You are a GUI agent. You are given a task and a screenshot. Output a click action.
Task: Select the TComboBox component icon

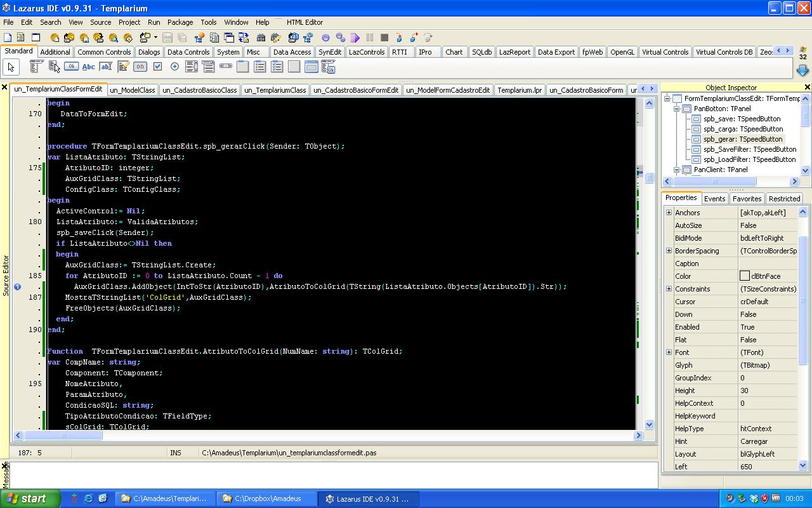pyautogui.click(x=209, y=66)
